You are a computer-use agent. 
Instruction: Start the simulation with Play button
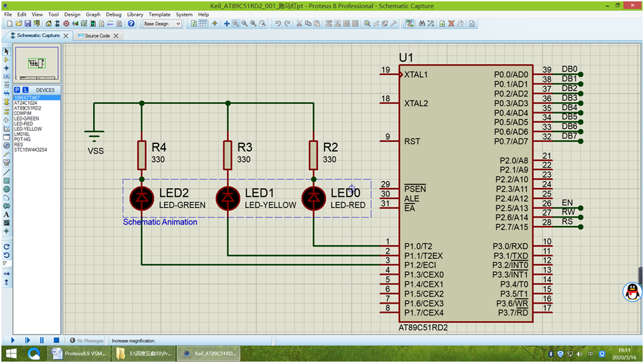(12, 340)
